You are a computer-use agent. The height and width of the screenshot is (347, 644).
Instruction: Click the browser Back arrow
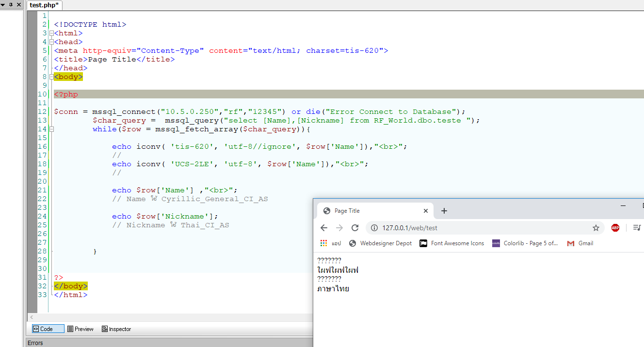point(324,228)
